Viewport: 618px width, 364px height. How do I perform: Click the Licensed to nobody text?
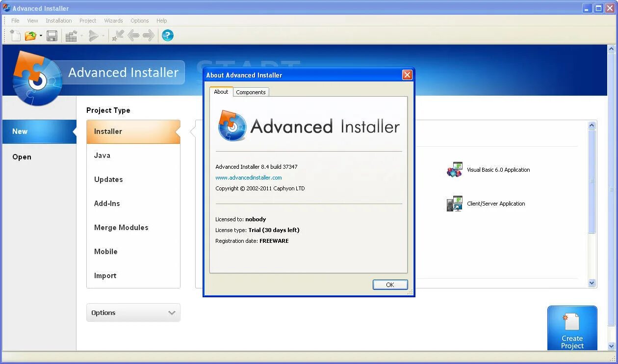[x=240, y=219]
